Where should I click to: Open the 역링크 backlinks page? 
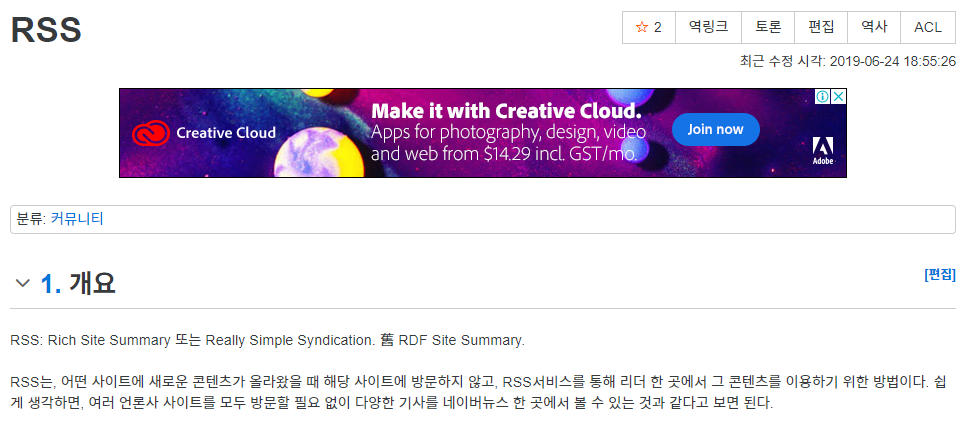[708, 27]
